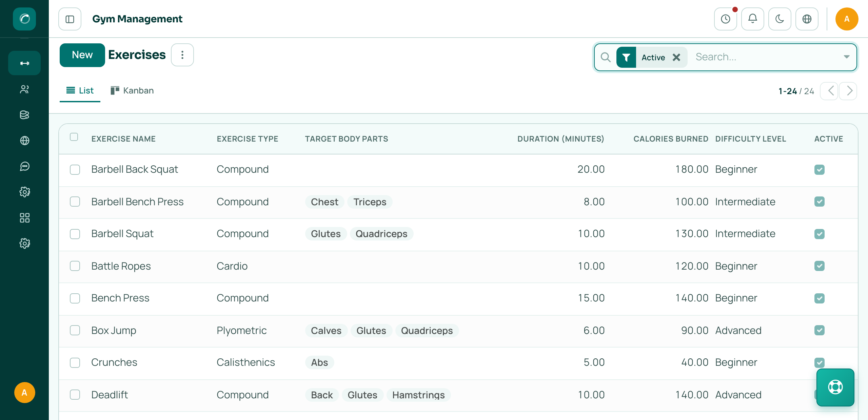Sort by Calories Burned column header
This screenshot has height=420, width=868.
click(x=671, y=139)
